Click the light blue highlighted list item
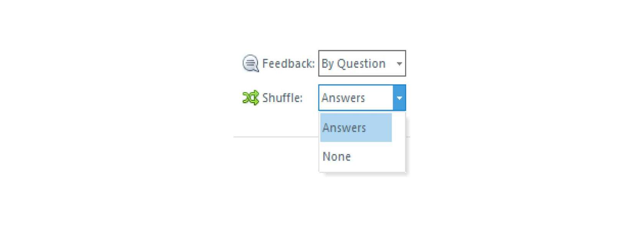 [356, 127]
